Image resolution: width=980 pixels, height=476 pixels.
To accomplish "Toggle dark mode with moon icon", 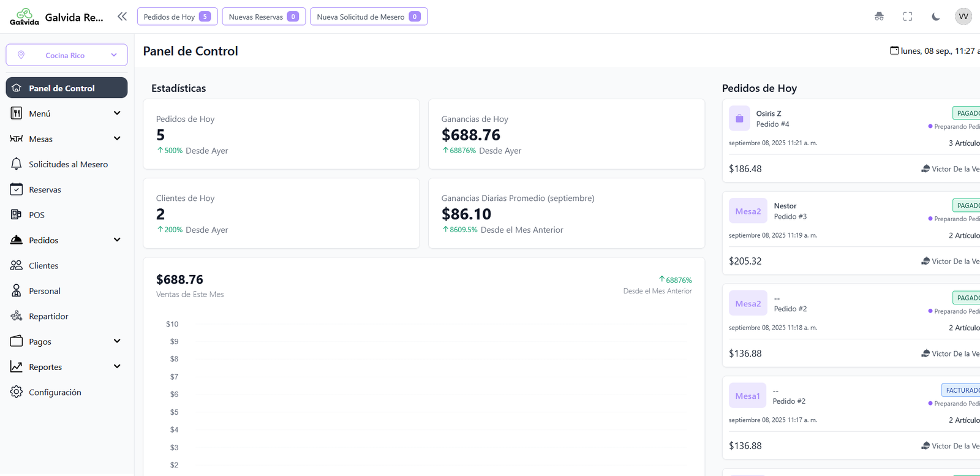I will click(935, 17).
